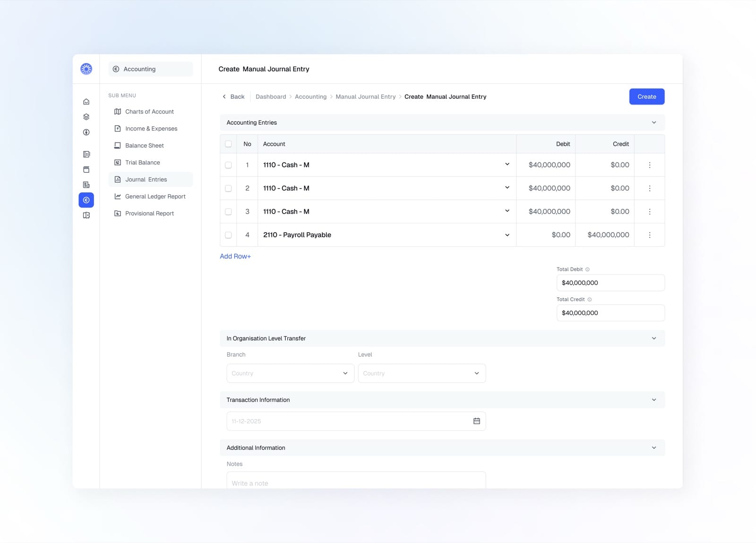Check the checkbox for row 2
Screen dimensions: 756x543
(x=228, y=188)
